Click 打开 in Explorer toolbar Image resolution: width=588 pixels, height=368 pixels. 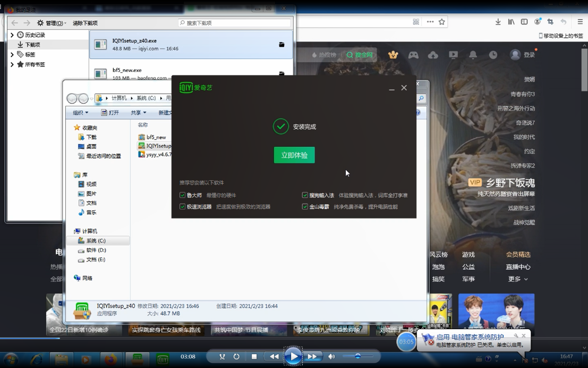pos(110,113)
